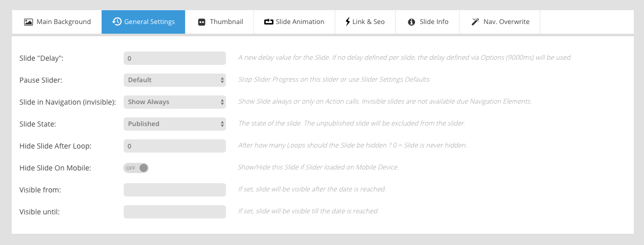The height and width of the screenshot is (245, 644).
Task: Click the Slide Info circle icon
Action: click(x=411, y=22)
